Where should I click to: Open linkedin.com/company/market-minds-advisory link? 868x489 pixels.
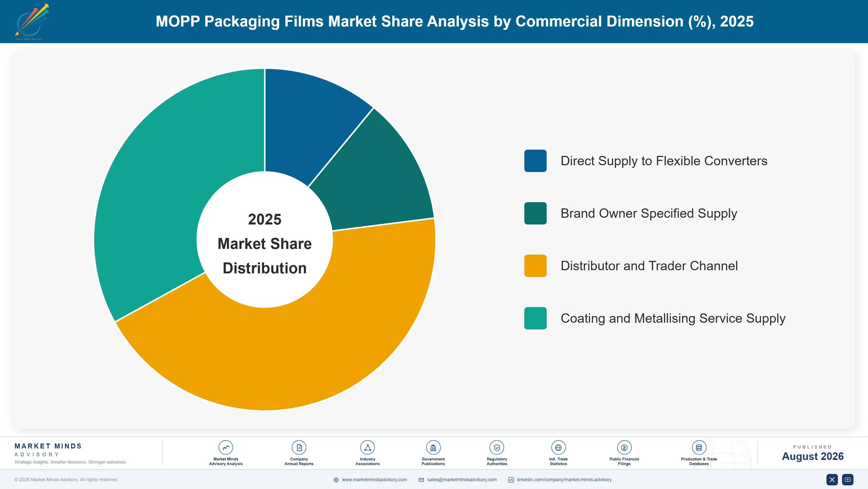coord(564,480)
